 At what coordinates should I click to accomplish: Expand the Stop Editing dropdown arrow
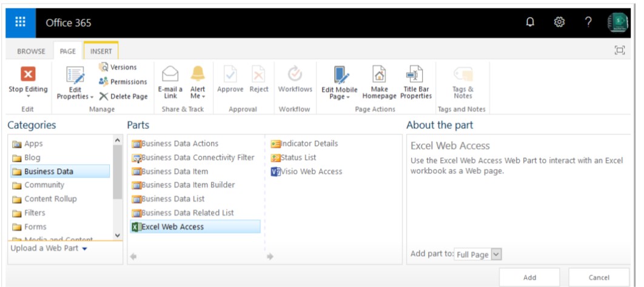pyautogui.click(x=29, y=97)
